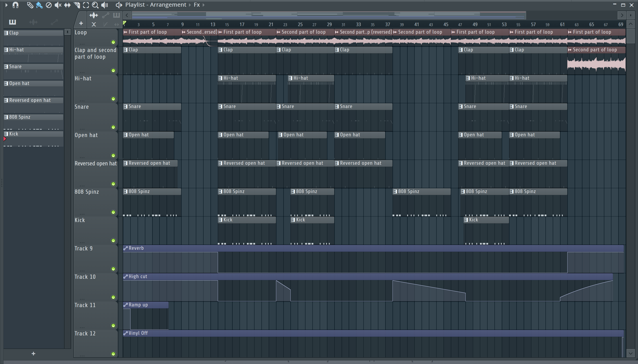Click the Fx breadcrumb in title
This screenshot has height=364, width=638.
tap(197, 5)
